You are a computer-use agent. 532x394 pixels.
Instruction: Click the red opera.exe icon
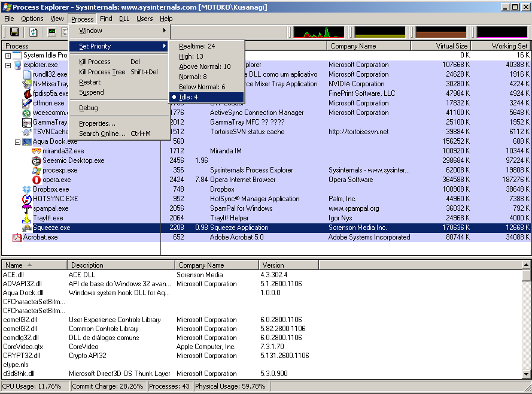37,180
